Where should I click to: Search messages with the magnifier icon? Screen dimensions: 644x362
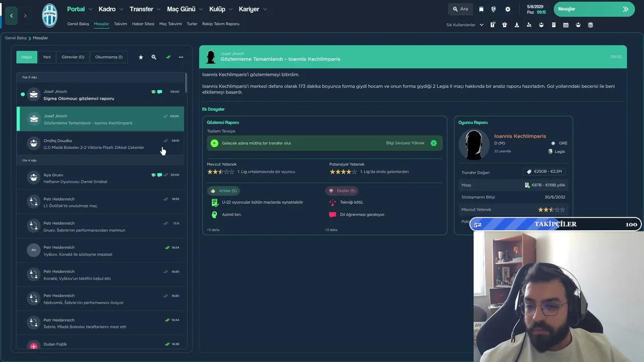click(154, 57)
